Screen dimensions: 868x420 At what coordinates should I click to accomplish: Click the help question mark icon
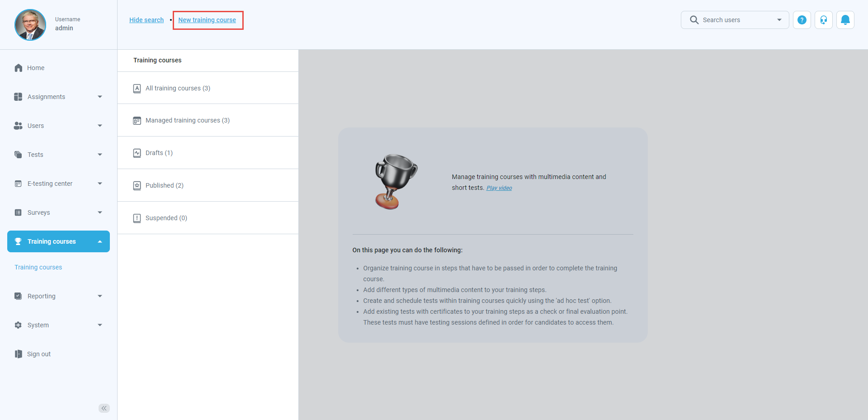pos(802,20)
